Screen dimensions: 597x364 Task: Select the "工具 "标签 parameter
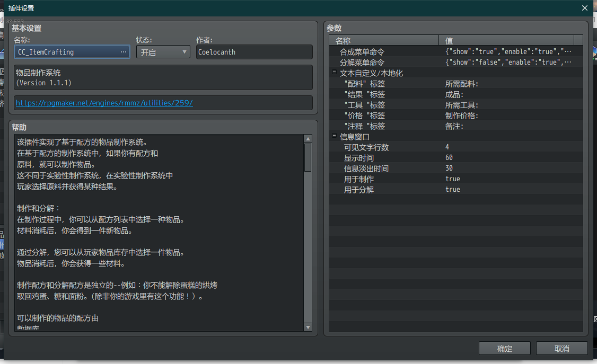click(x=456, y=105)
